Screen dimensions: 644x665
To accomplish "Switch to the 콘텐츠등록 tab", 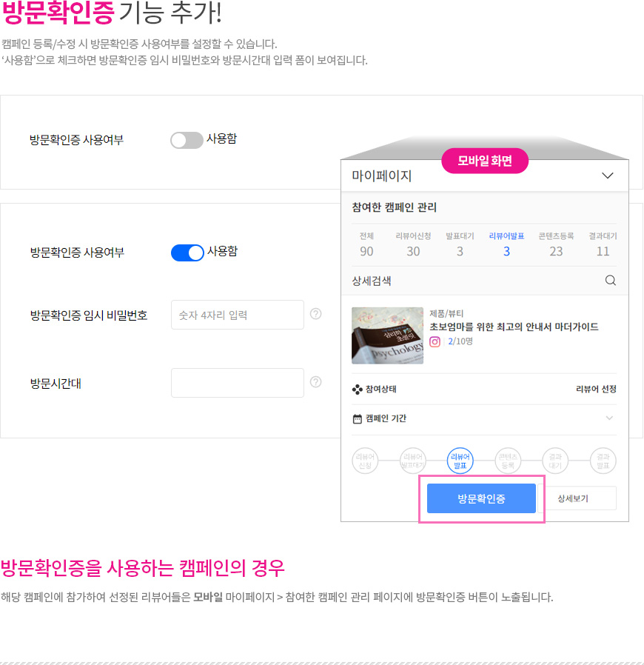I will (x=556, y=244).
